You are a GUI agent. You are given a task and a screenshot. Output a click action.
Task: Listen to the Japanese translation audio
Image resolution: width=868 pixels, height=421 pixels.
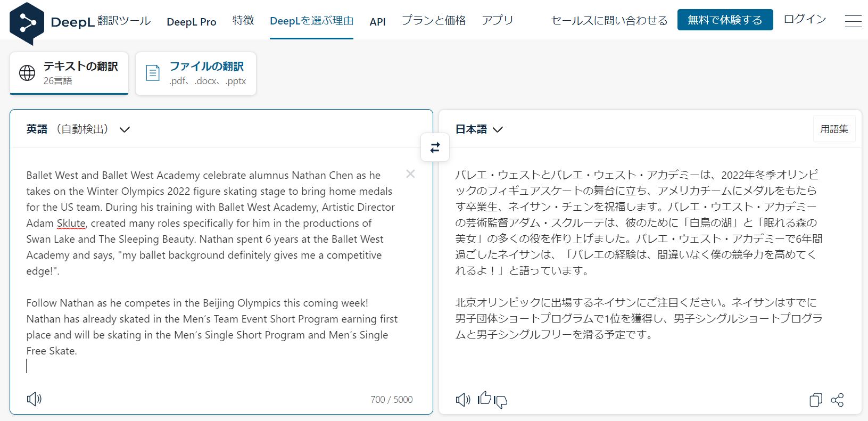coord(463,400)
